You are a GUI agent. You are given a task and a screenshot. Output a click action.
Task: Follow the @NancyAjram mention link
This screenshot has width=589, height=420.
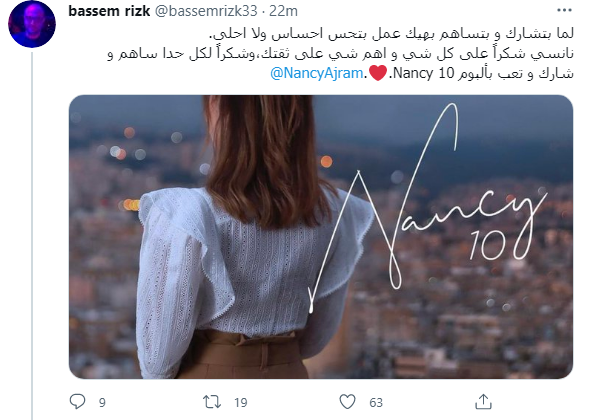pos(317,73)
